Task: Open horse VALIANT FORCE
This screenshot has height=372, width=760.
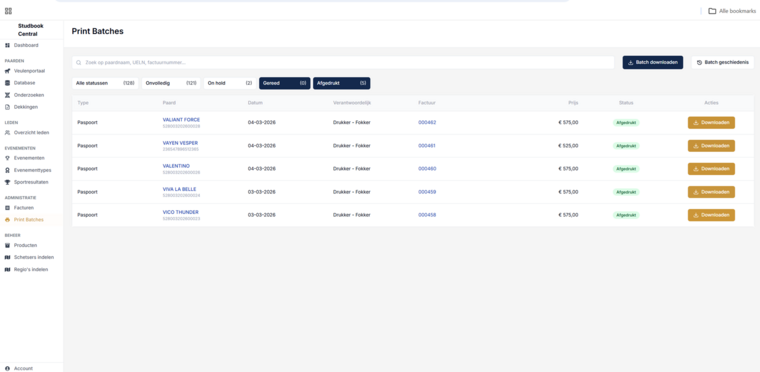Action: pyautogui.click(x=181, y=120)
